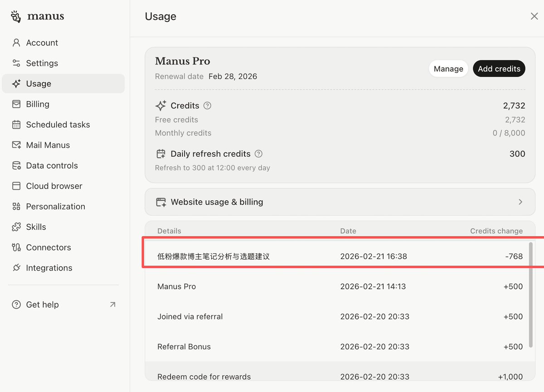
Task: Click the Website usage & billing icon
Action: click(161, 202)
